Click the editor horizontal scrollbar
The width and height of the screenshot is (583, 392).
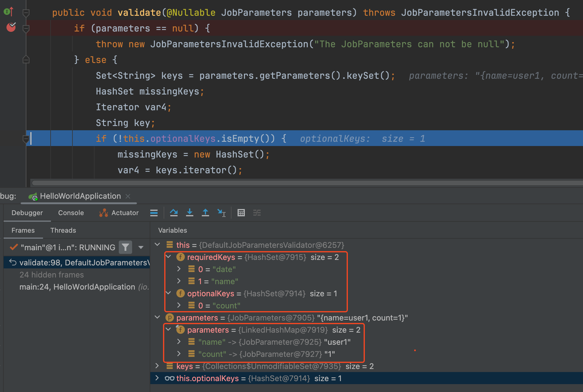[303, 183]
